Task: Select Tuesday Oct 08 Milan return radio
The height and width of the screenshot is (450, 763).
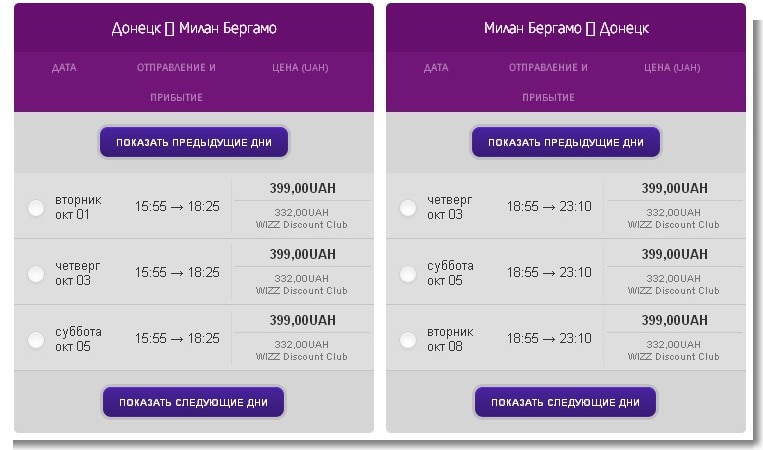Action: (x=408, y=340)
